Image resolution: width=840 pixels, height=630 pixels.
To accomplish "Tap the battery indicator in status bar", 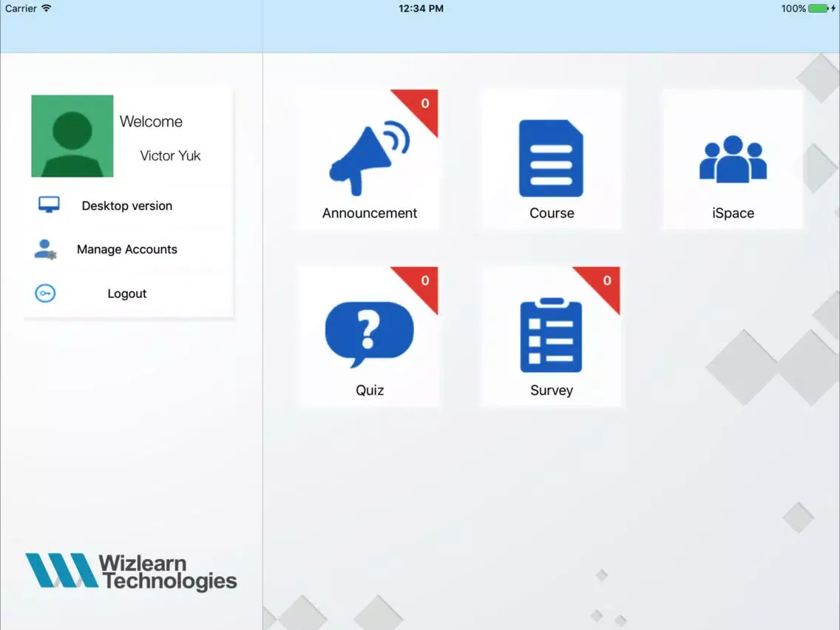I will pos(818,8).
